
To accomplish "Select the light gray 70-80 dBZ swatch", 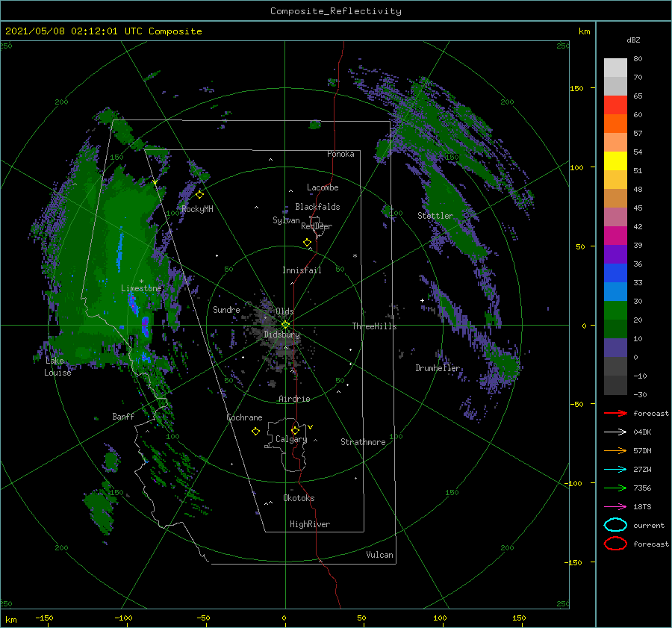I will click(615, 68).
